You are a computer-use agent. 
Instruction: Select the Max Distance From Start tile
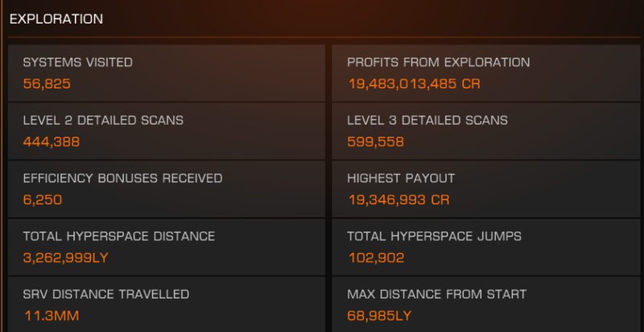(x=488, y=304)
